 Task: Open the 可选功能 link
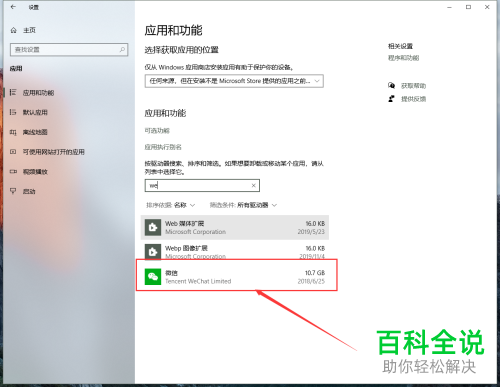tap(157, 131)
